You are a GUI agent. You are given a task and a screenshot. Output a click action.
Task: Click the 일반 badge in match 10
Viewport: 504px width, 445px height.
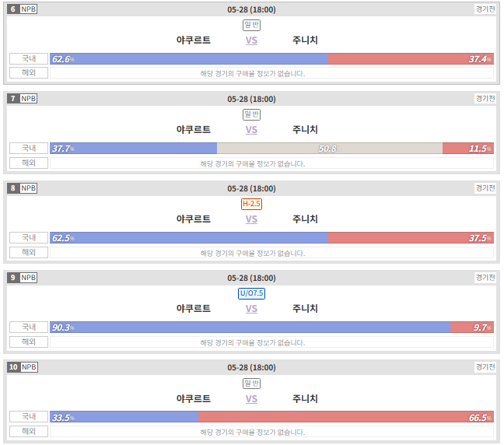(251, 384)
